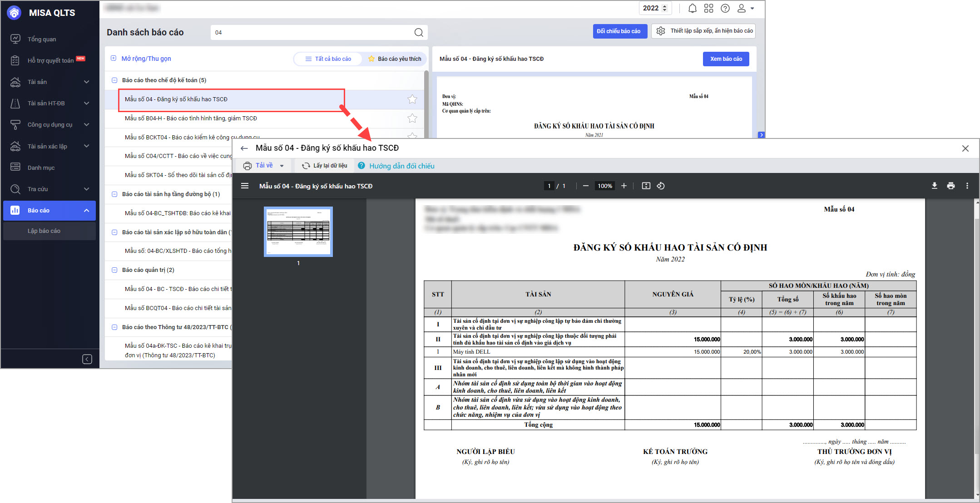
Task: Collapse Báo cáo theo chế độ kế toán group
Action: 114,80
